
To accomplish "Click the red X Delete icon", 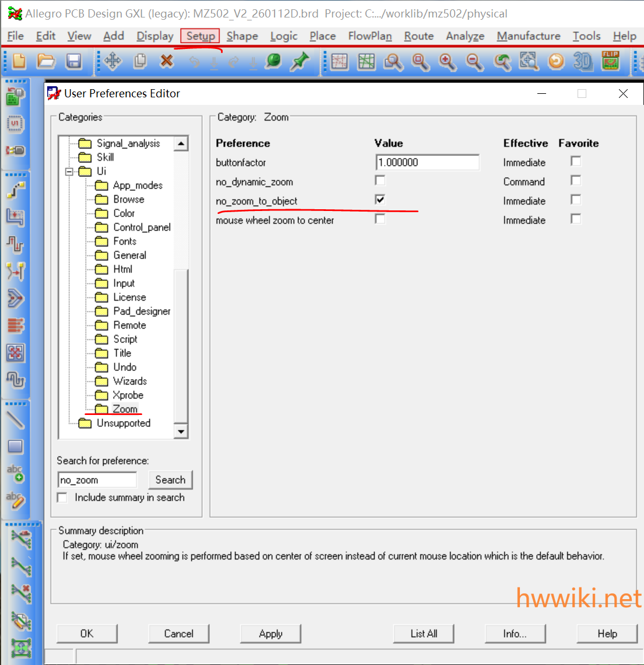I will tap(167, 61).
